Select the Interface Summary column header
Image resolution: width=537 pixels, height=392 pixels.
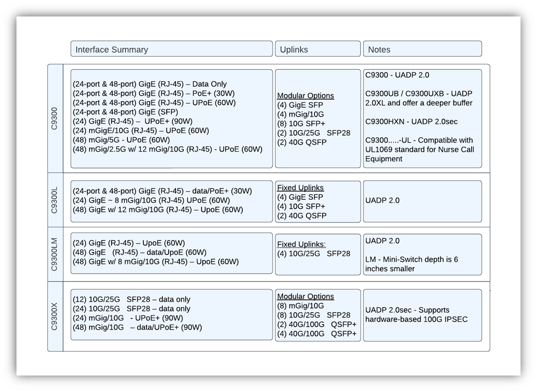click(172, 48)
